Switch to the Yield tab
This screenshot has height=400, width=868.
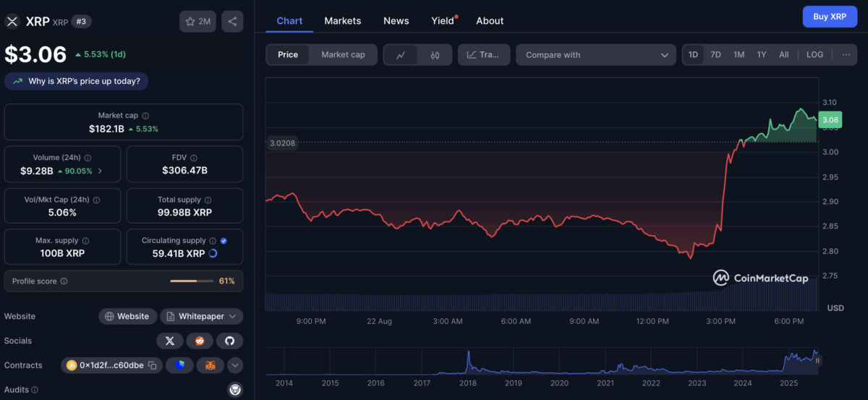pyautogui.click(x=443, y=21)
